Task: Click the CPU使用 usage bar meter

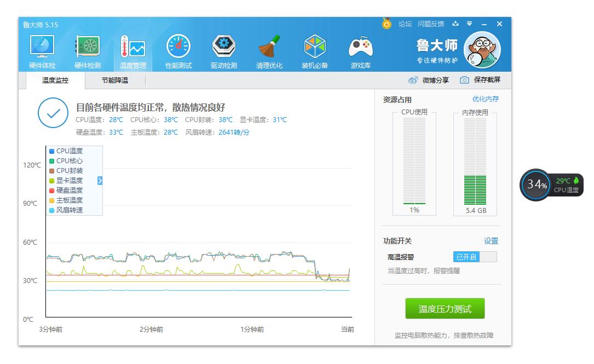Action: tap(414, 160)
